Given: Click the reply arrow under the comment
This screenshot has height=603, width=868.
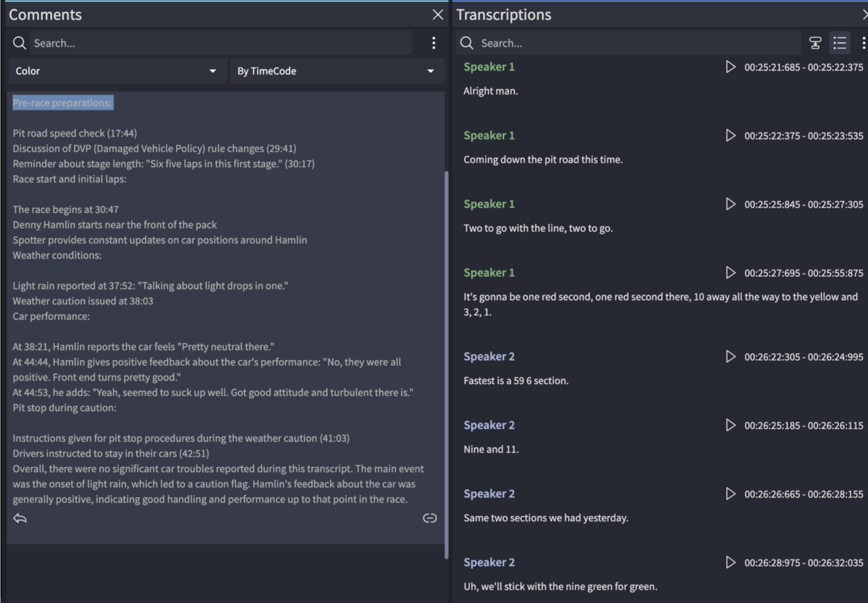Looking at the screenshot, I should coord(20,519).
